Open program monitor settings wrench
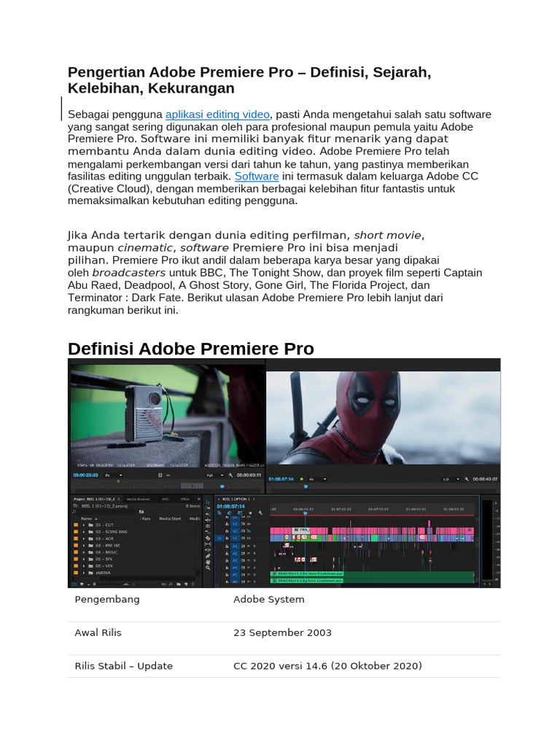 pyautogui.click(x=467, y=479)
